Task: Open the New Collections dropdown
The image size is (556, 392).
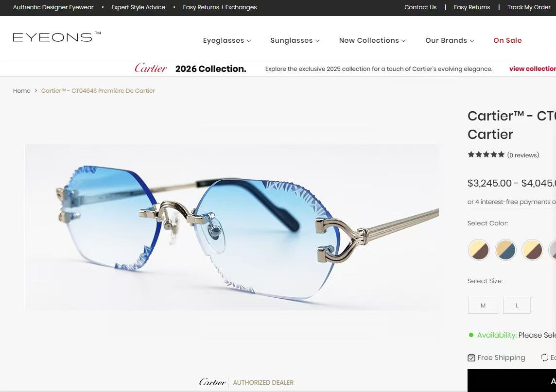Action: tap(372, 40)
